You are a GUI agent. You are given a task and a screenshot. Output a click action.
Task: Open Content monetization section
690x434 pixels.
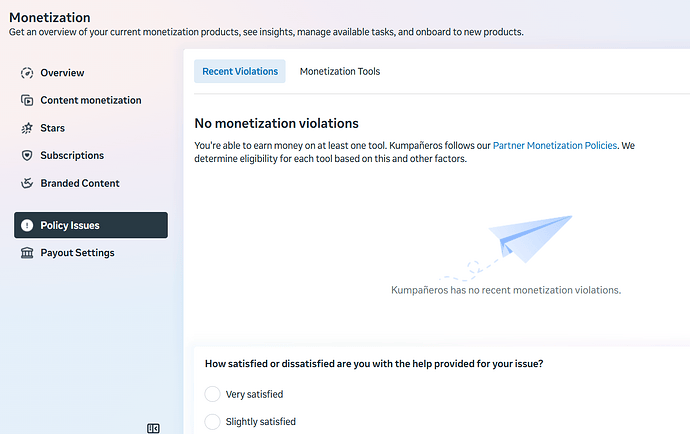[x=90, y=100]
